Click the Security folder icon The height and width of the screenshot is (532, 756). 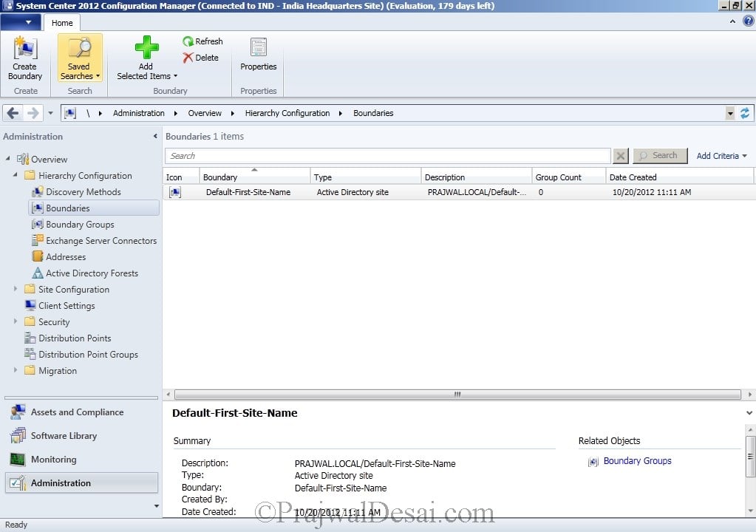(x=30, y=321)
